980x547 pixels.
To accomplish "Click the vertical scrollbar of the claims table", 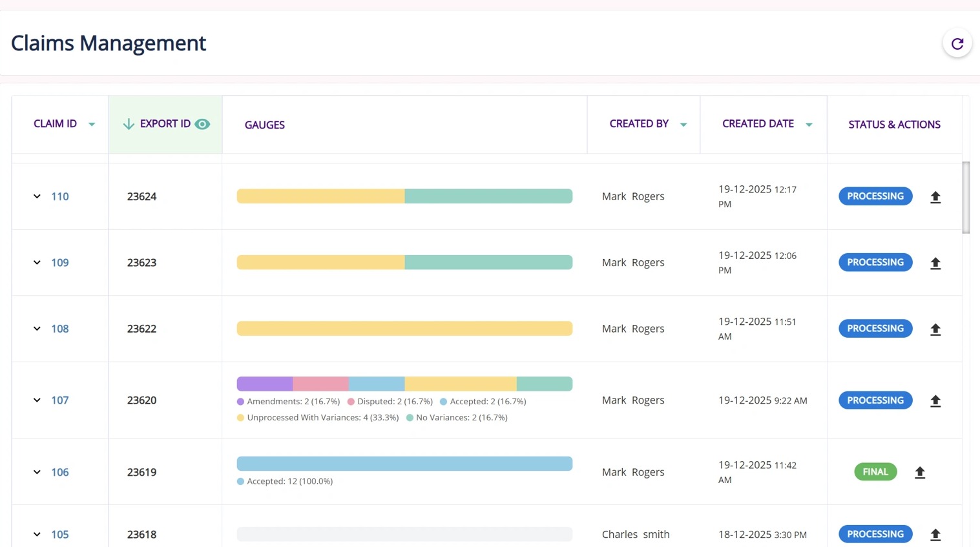I will (x=966, y=198).
